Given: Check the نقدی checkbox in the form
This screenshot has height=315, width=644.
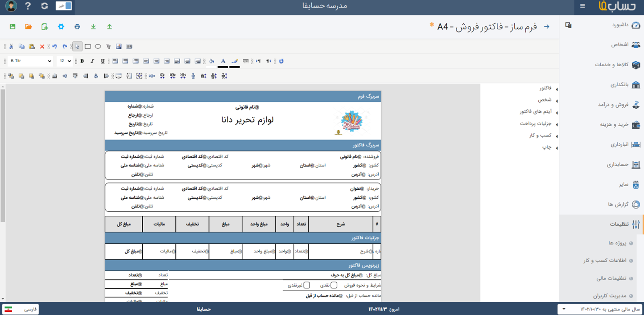Looking at the screenshot, I should pyautogui.click(x=334, y=285).
